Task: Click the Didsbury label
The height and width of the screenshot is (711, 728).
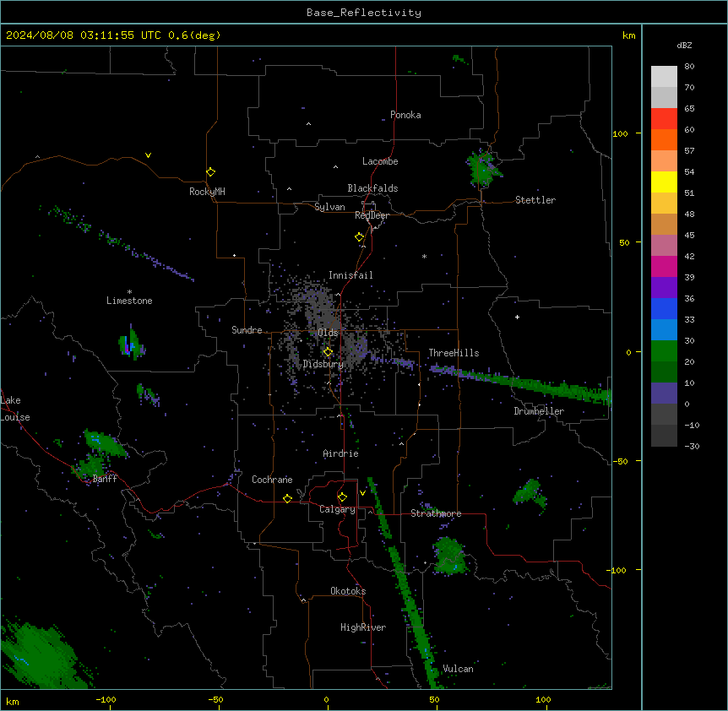Action: pyautogui.click(x=323, y=364)
